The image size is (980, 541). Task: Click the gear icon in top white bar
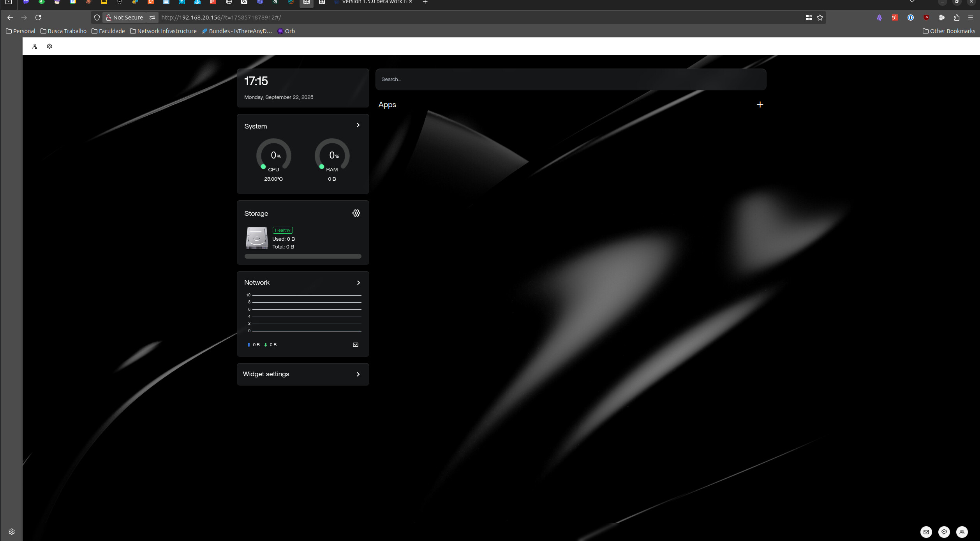tap(49, 46)
